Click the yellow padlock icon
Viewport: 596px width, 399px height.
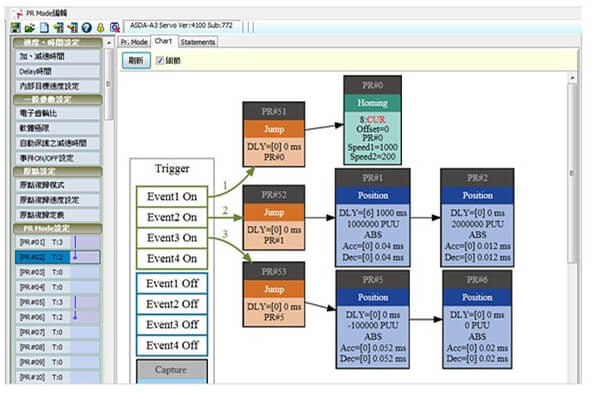tap(100, 27)
